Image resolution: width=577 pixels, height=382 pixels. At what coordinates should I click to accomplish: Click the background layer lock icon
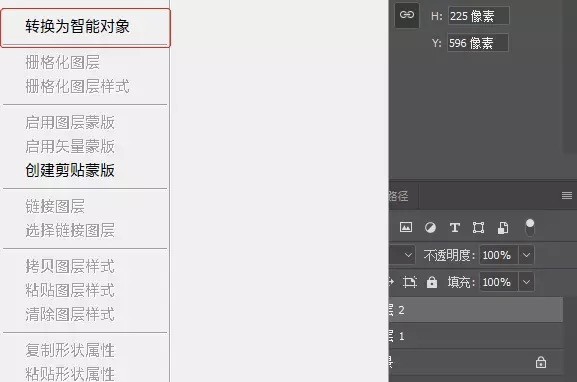(541, 362)
